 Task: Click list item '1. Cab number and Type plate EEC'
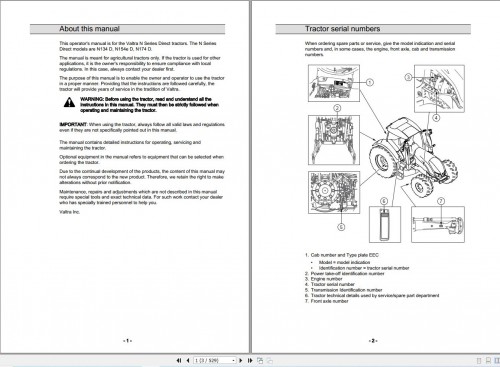(x=341, y=255)
